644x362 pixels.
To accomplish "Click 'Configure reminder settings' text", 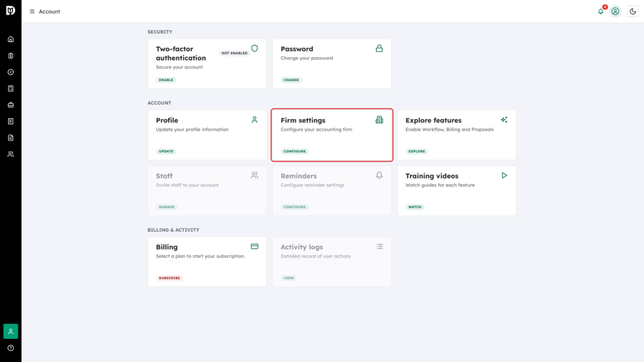I will 312,185.
